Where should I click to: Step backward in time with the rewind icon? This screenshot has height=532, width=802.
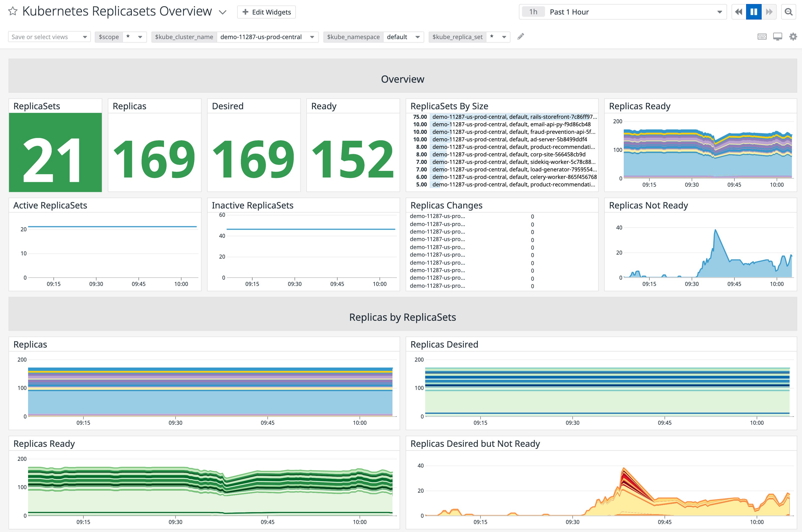coord(739,12)
